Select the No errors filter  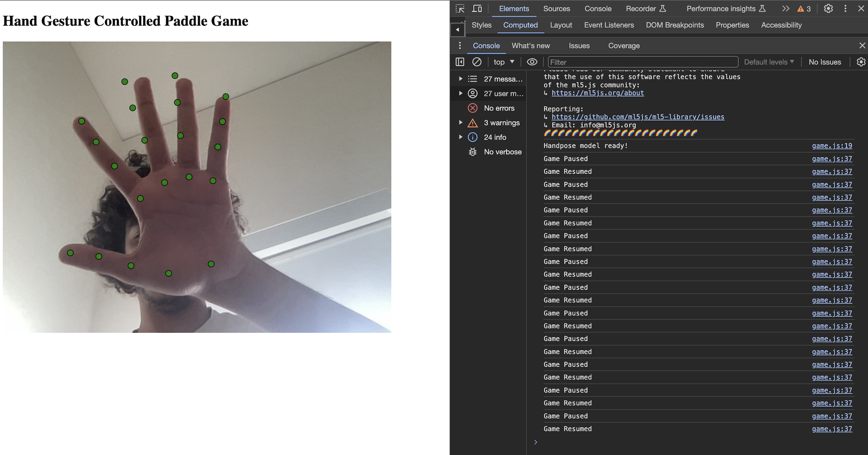click(x=500, y=108)
